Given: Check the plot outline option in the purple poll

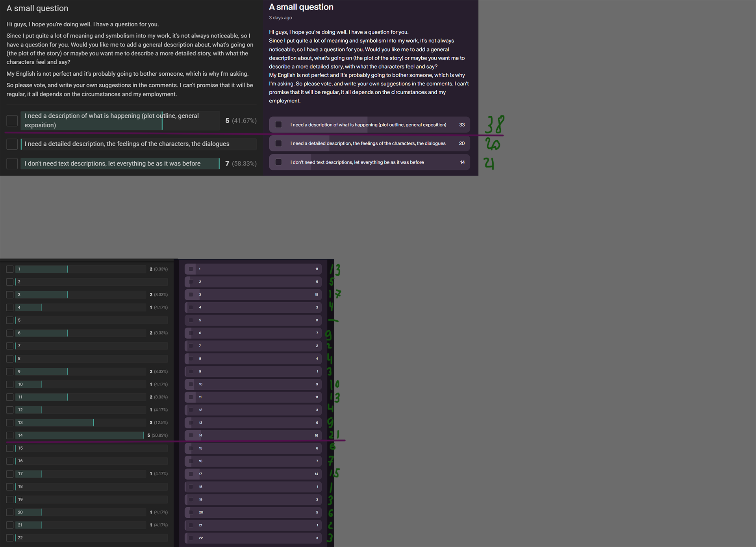Looking at the screenshot, I should (278, 125).
